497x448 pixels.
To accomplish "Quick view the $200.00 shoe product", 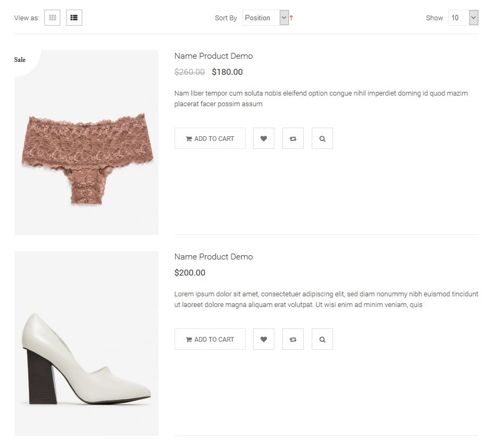I will coord(322,339).
